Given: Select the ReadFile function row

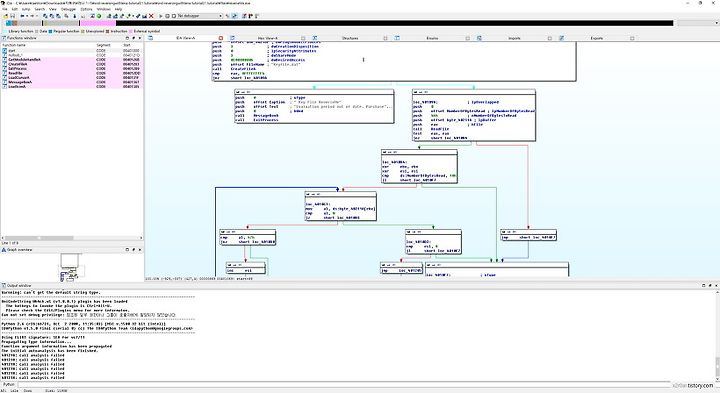Looking at the screenshot, I should click(72, 73).
